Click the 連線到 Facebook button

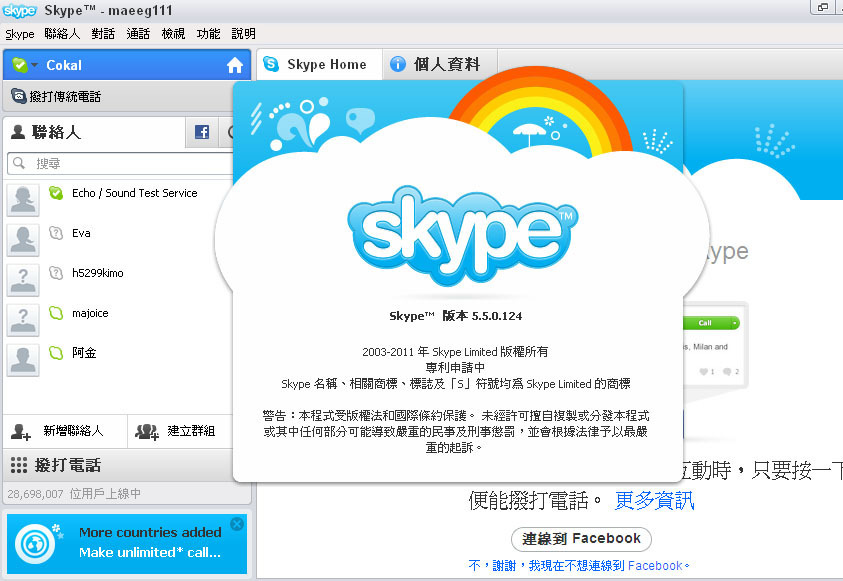pos(581,539)
